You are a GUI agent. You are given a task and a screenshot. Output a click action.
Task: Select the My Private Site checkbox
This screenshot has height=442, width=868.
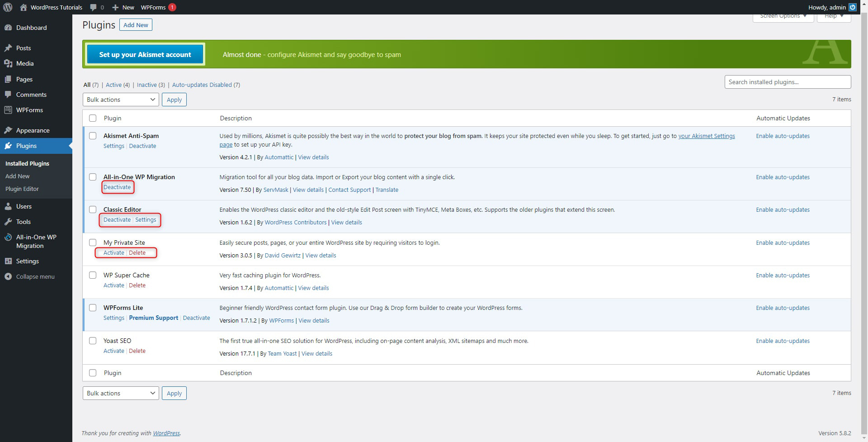pyautogui.click(x=93, y=242)
